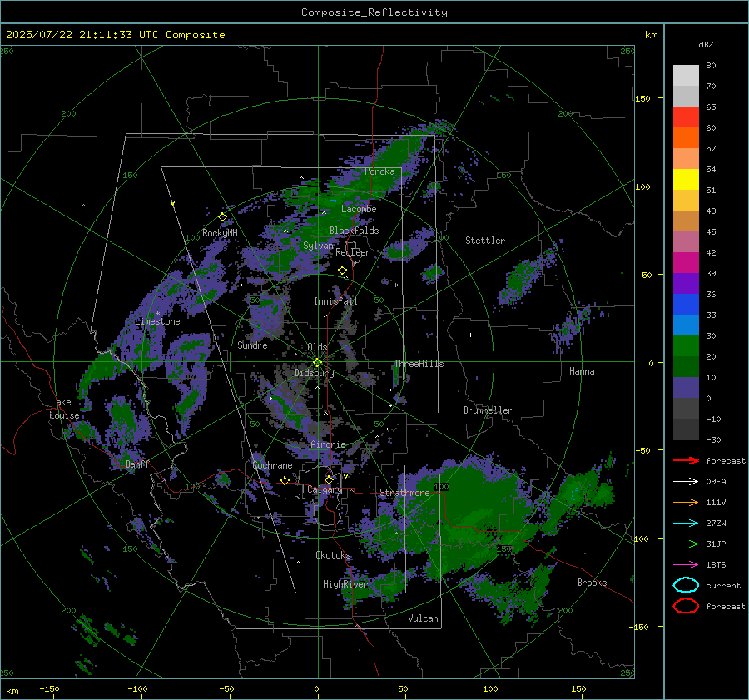Click the Blackfalds city label

tap(354, 231)
